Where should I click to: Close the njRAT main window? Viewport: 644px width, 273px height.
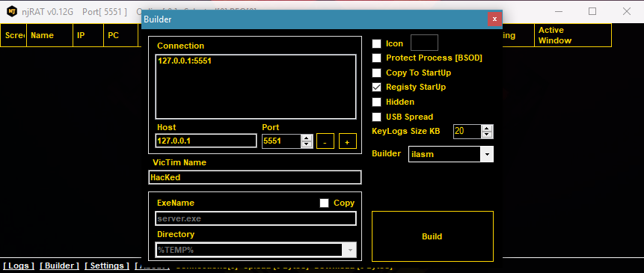627,11
